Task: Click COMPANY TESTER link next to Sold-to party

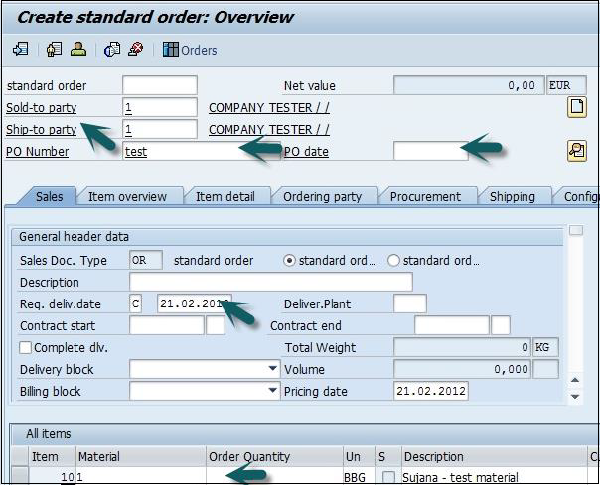Action: pos(269,108)
